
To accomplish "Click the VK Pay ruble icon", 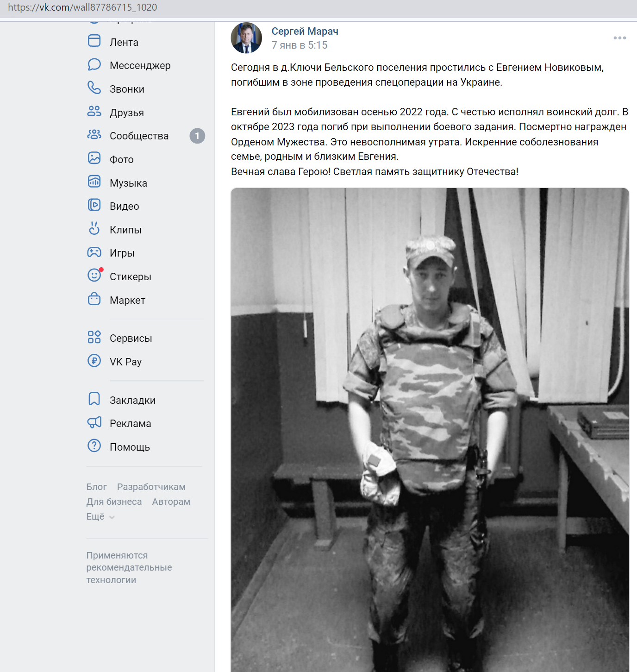I will [94, 360].
